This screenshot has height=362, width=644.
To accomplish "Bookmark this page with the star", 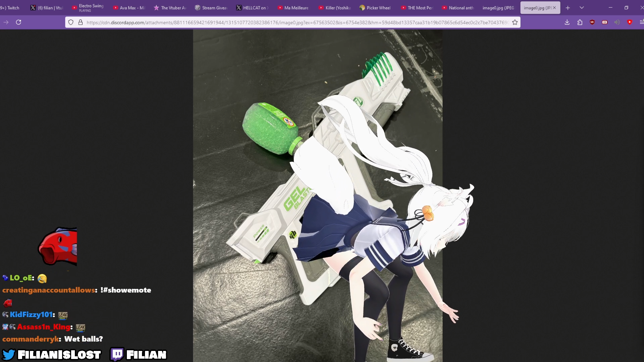I will click(x=515, y=22).
